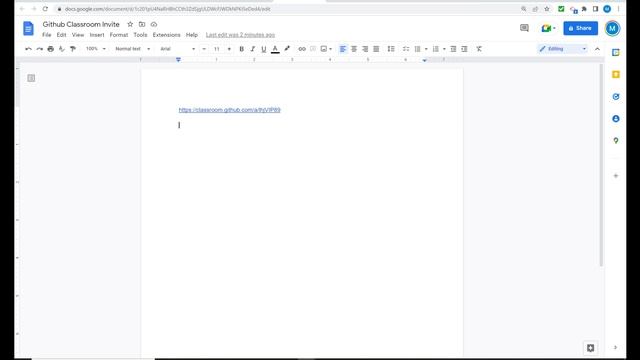Viewport: 640px width, 360px height.
Task: Open Calendar in the side panel
Action: (x=616, y=52)
